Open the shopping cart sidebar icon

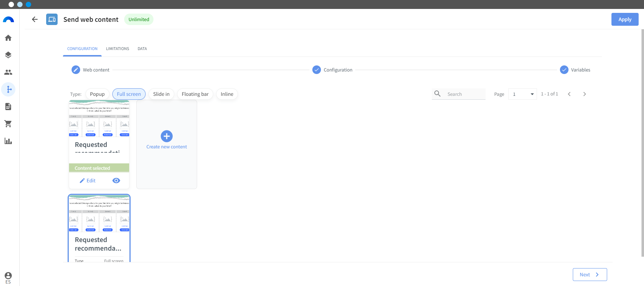[8, 124]
